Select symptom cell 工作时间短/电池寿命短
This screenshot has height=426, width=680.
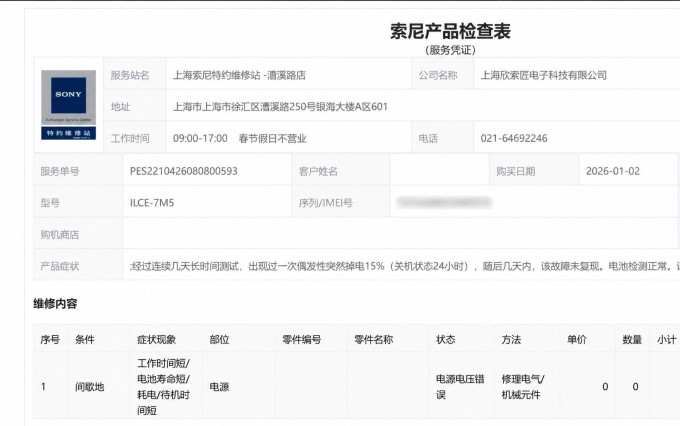(x=163, y=387)
